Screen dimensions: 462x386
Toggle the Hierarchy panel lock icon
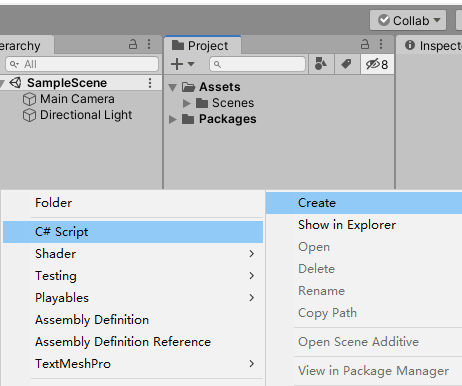(133, 44)
